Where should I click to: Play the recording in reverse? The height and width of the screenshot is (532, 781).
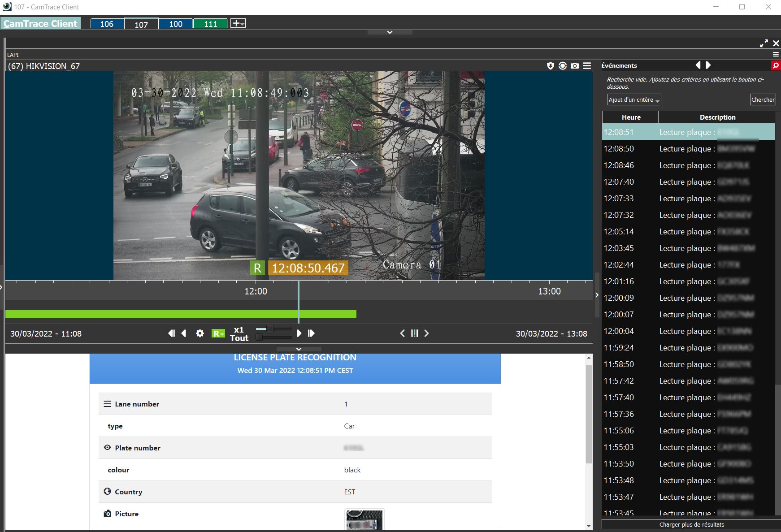click(184, 333)
